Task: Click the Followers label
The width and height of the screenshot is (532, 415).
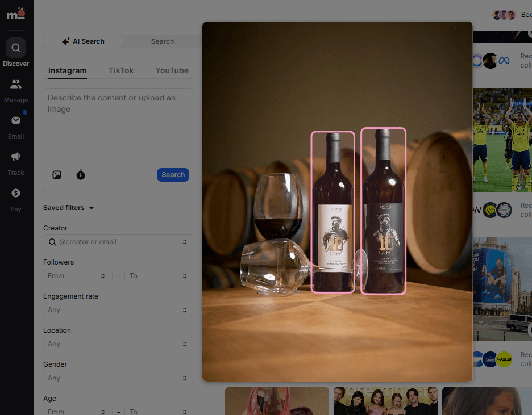Action: pos(59,262)
